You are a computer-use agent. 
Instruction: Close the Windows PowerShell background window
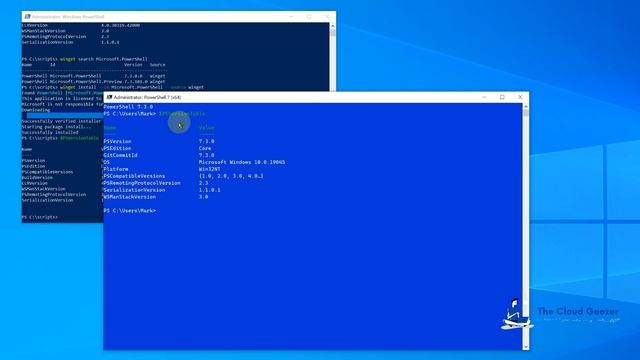[x=327, y=17]
